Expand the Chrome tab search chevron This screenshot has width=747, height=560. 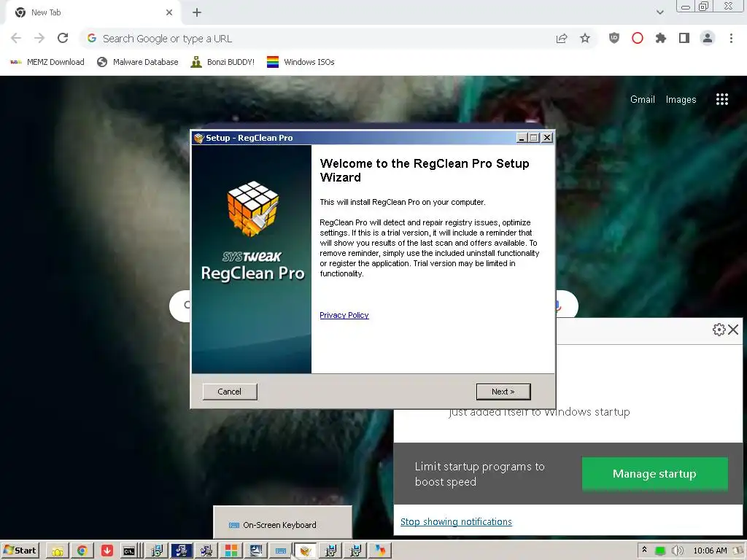pyautogui.click(x=659, y=12)
